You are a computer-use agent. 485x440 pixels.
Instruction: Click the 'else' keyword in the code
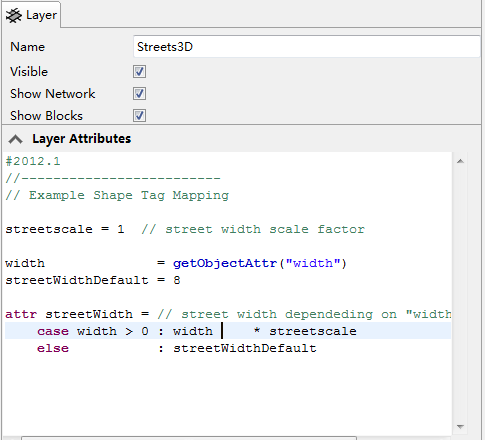click(x=53, y=348)
